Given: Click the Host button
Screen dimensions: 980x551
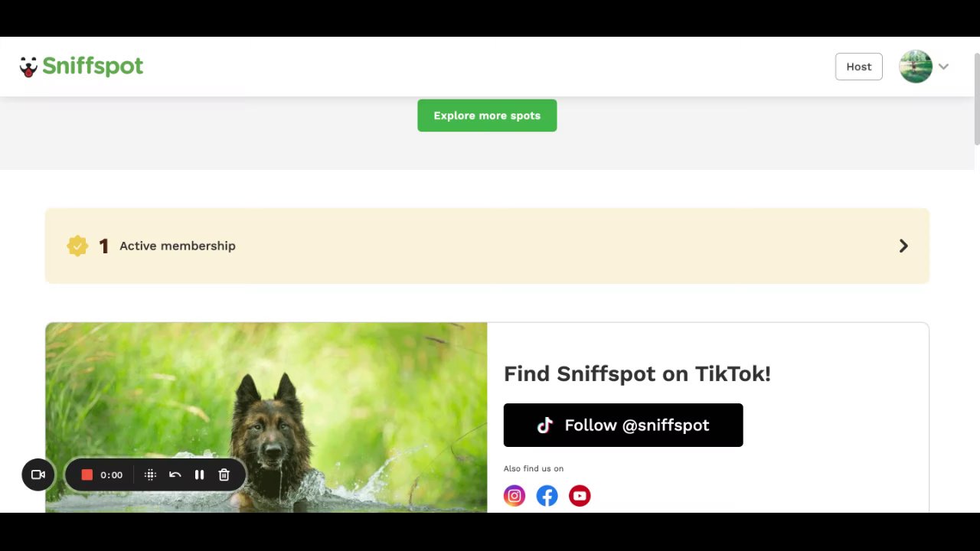Looking at the screenshot, I should 859,67.
